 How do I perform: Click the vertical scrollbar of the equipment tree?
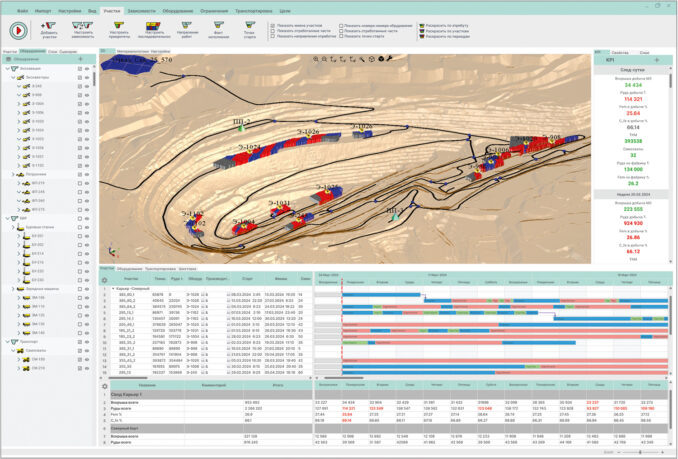click(94, 78)
